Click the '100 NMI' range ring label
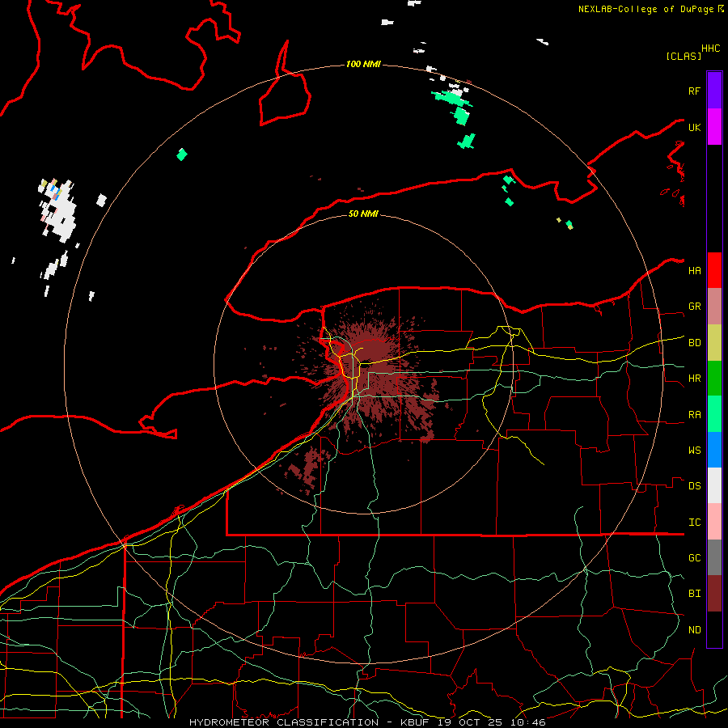Screen dimensions: 728x728 [x=363, y=64]
